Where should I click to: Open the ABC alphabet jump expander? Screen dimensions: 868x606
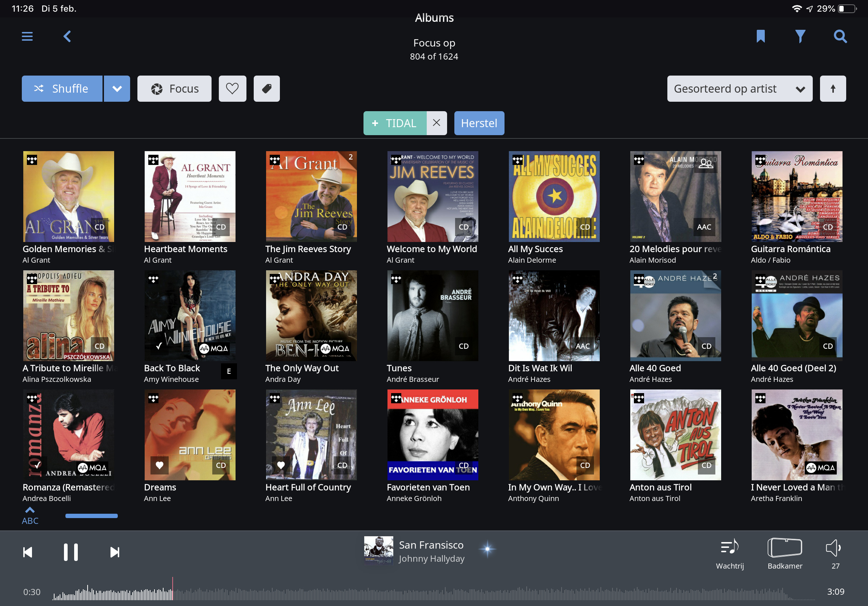point(30,516)
